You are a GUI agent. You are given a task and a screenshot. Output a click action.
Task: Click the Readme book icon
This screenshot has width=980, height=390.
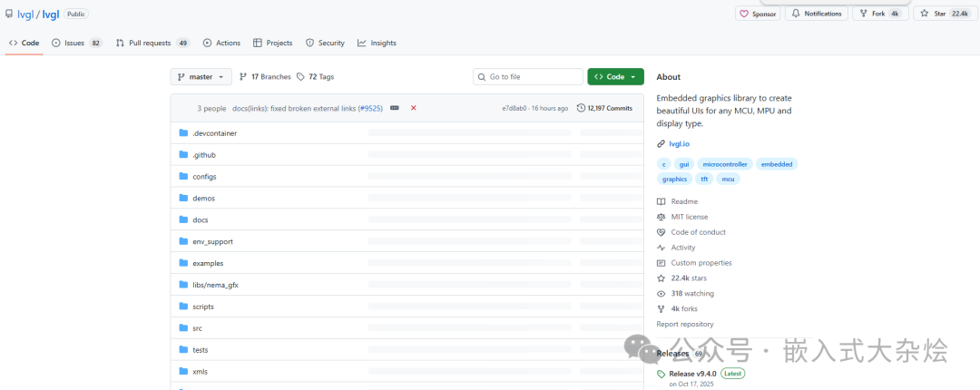pyautogui.click(x=661, y=201)
